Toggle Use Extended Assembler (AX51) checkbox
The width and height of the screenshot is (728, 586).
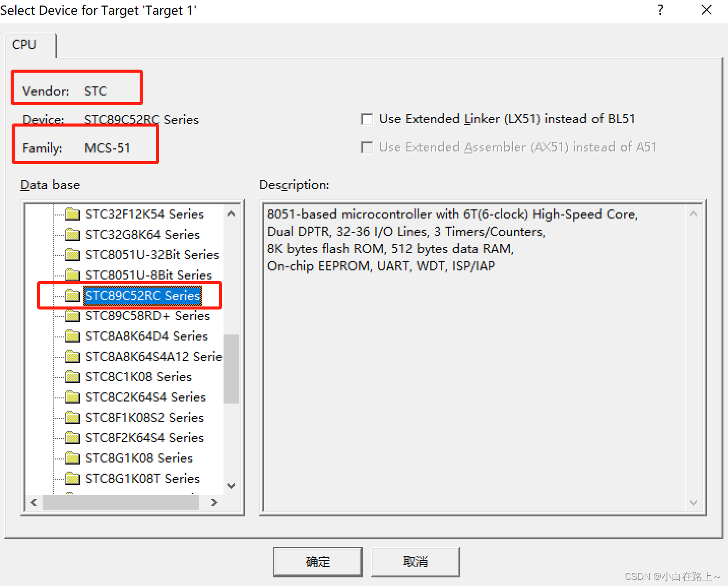point(366,147)
